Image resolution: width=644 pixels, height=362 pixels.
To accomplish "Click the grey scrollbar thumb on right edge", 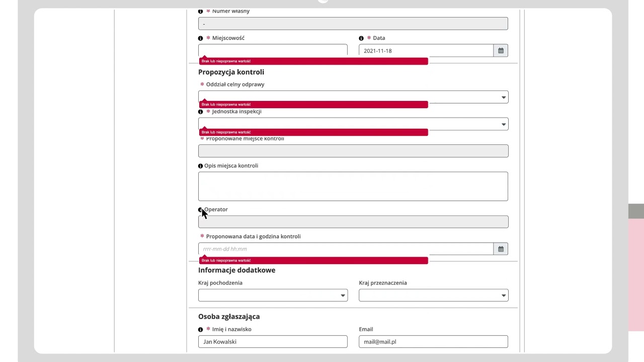I will pos(636,211).
